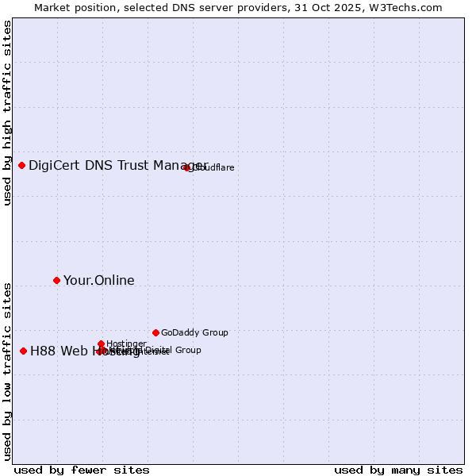Select the Your.Online red diamond marker

point(56,280)
